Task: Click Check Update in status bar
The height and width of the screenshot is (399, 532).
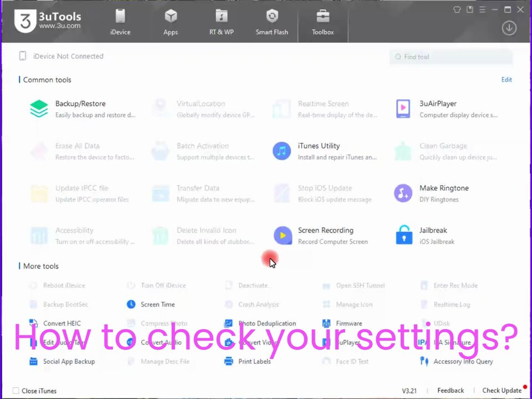Action: (502, 391)
